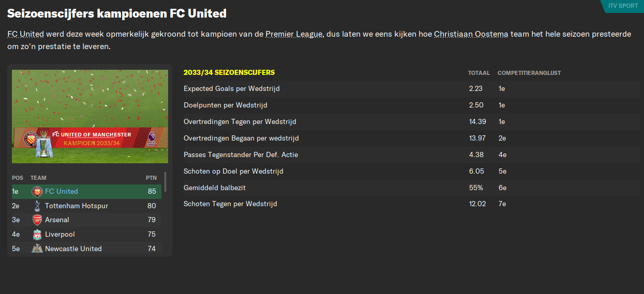Open Newcastle United from the standings

point(73,249)
